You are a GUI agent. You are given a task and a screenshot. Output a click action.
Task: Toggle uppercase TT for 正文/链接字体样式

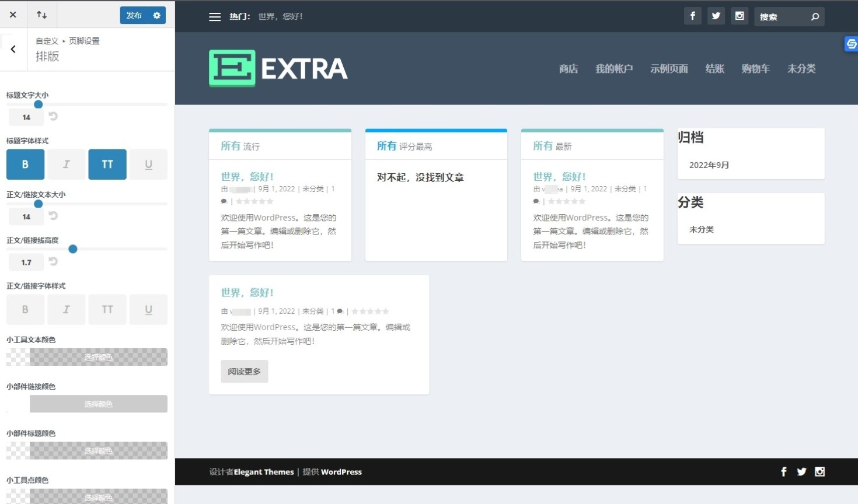(x=107, y=309)
